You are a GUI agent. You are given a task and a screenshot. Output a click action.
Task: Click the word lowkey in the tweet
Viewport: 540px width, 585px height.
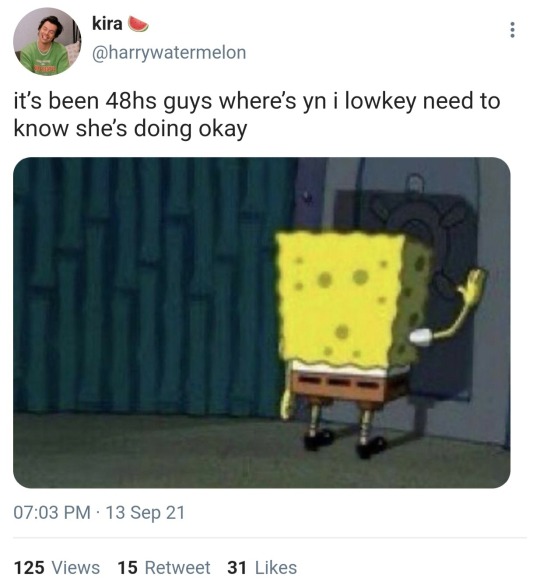point(380,101)
